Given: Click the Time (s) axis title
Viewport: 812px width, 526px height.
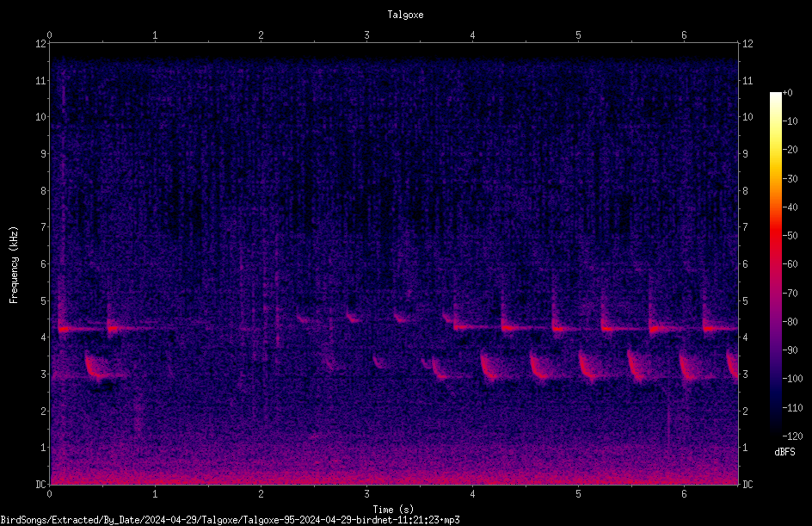Looking at the screenshot, I should (393, 510).
